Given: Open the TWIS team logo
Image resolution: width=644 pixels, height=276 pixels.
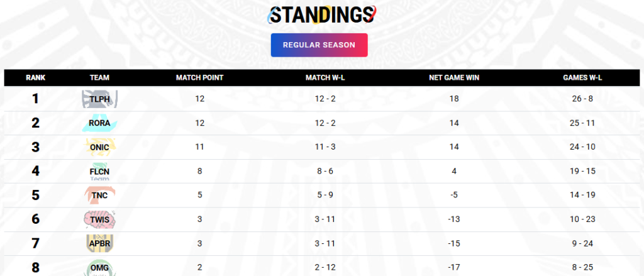Looking at the screenshot, I should 99,219.
